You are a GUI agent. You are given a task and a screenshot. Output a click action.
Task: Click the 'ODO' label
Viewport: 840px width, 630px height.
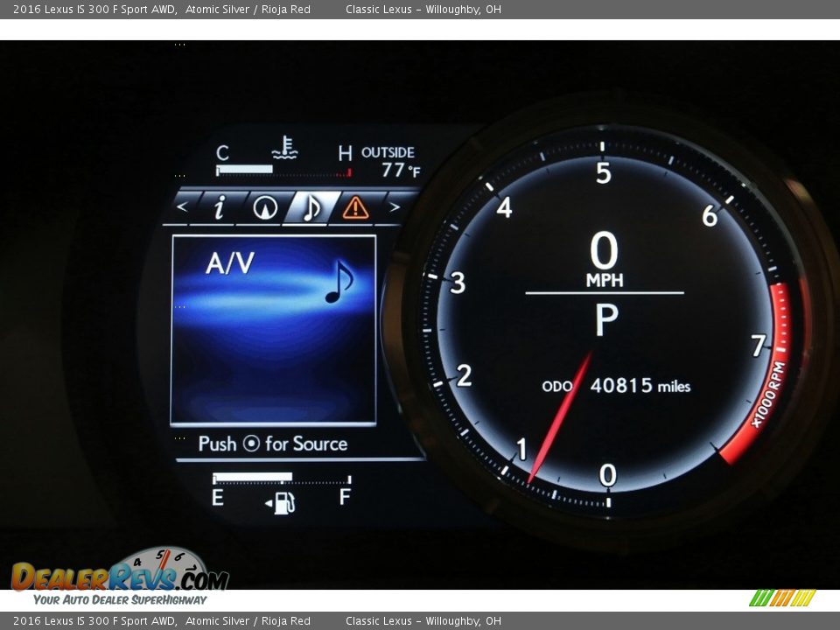pos(557,386)
